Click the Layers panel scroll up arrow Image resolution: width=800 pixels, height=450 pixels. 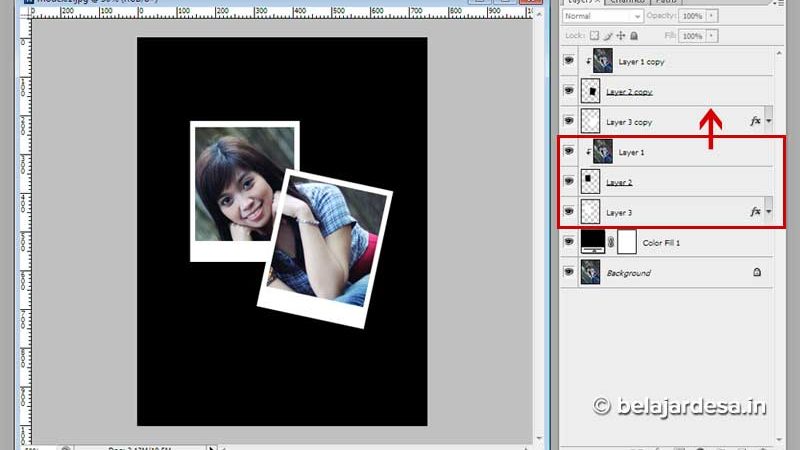[779, 53]
